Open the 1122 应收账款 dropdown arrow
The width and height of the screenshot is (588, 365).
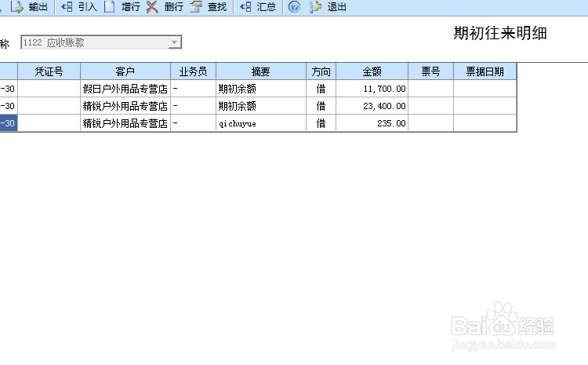click(x=174, y=42)
